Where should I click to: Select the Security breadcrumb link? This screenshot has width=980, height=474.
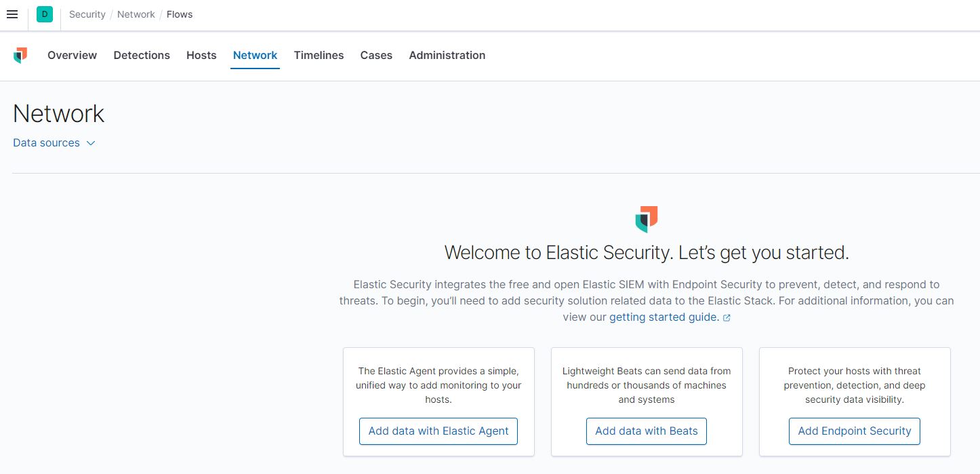[87, 14]
